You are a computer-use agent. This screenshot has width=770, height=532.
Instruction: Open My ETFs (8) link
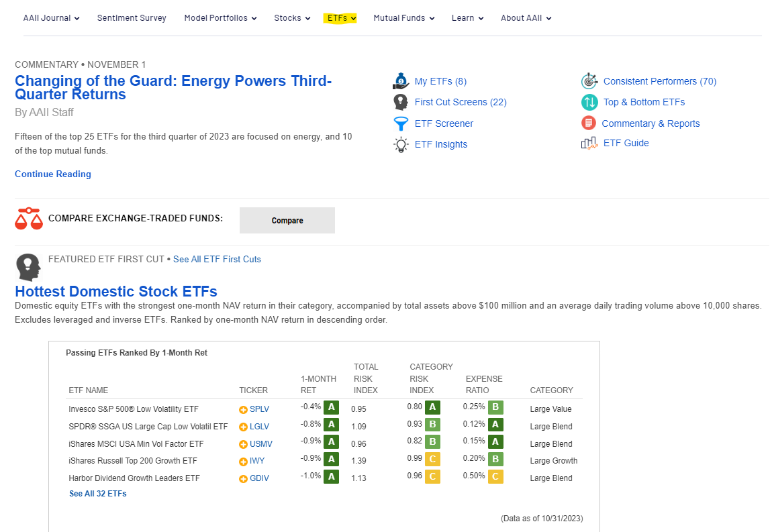coord(440,81)
